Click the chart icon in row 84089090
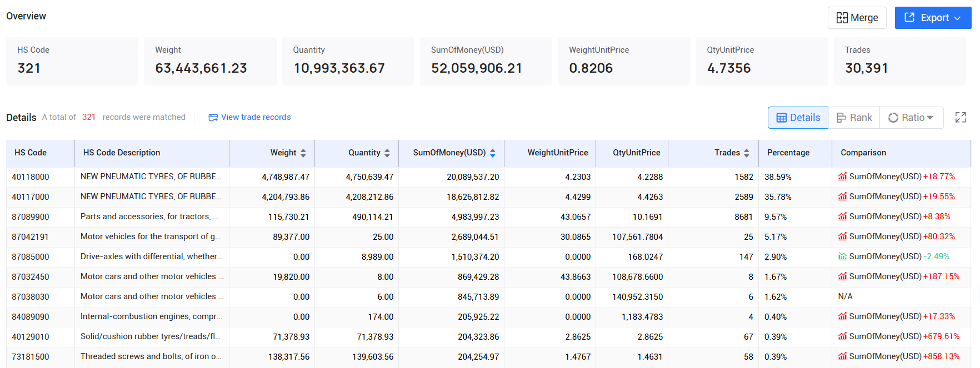Viewport: 980px width, 368px height. (843, 316)
